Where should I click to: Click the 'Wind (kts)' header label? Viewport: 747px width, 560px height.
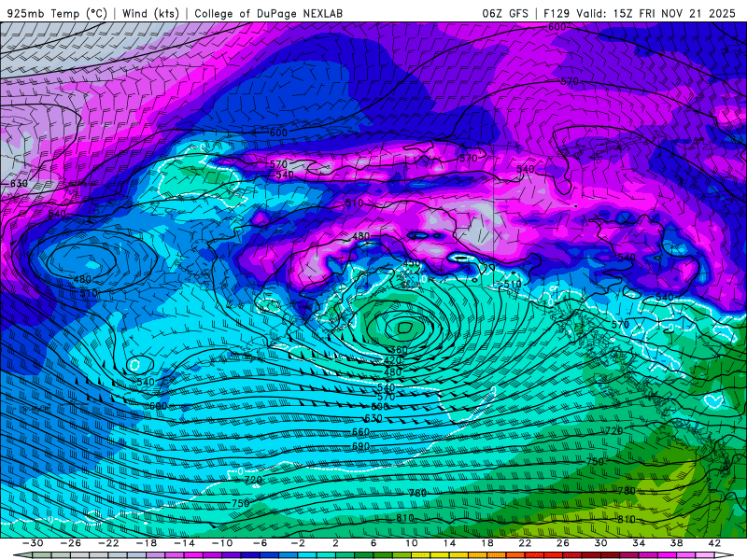tap(150, 14)
